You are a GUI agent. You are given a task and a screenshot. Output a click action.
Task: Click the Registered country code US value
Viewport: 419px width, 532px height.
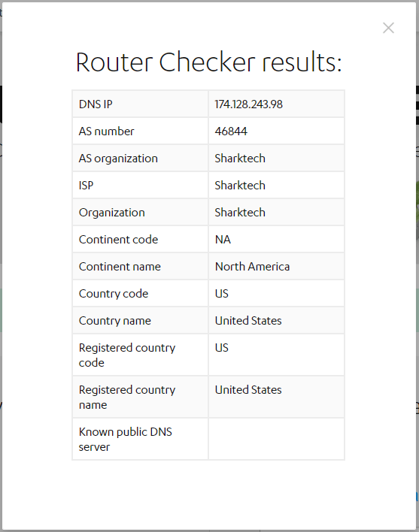click(222, 348)
